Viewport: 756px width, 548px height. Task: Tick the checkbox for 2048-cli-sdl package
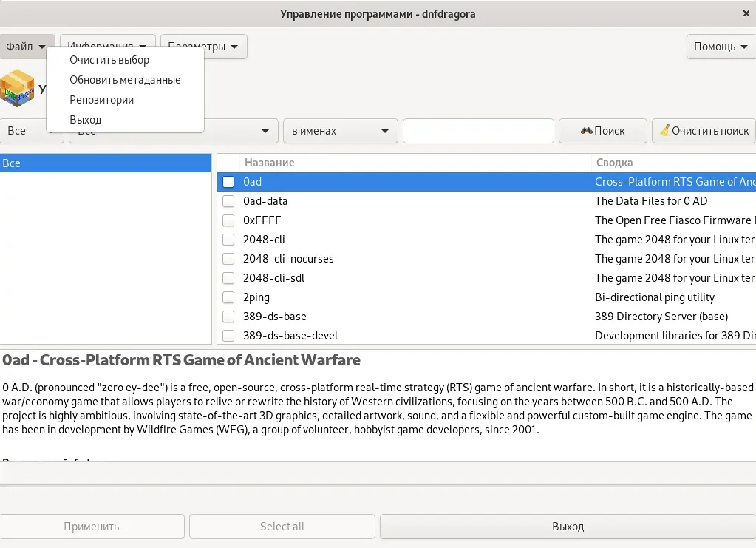coord(228,278)
